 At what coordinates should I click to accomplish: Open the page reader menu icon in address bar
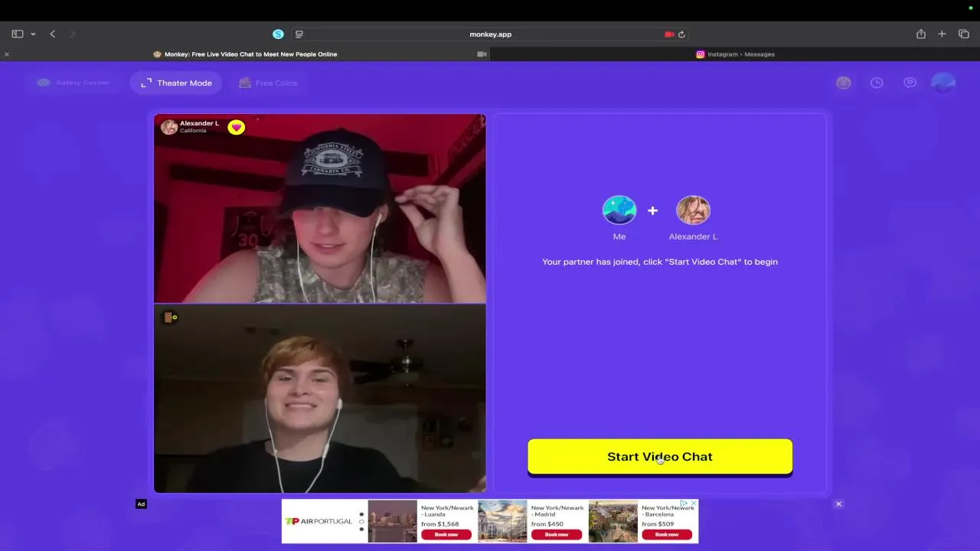299,34
